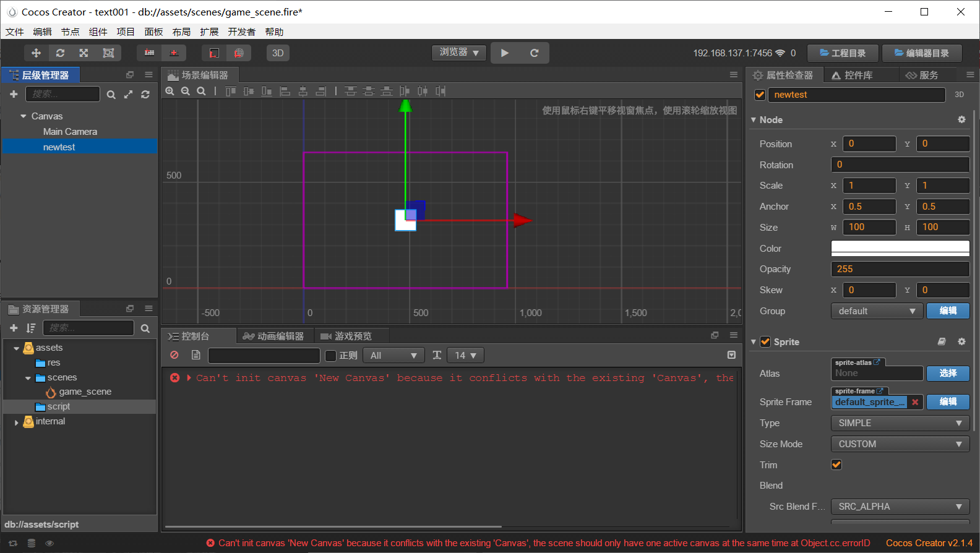Click the 编辑器目录 button
This screenshot has width=980, height=553.
coord(922,53)
